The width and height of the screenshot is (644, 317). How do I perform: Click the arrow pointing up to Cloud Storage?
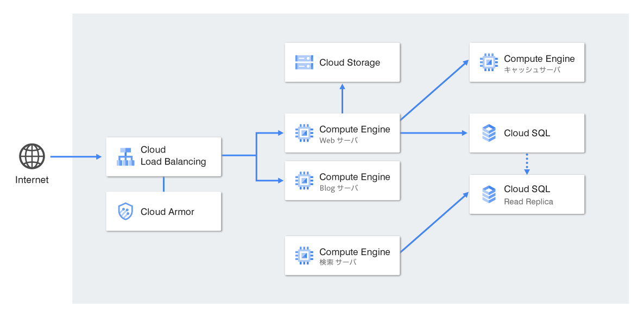pyautogui.click(x=342, y=98)
